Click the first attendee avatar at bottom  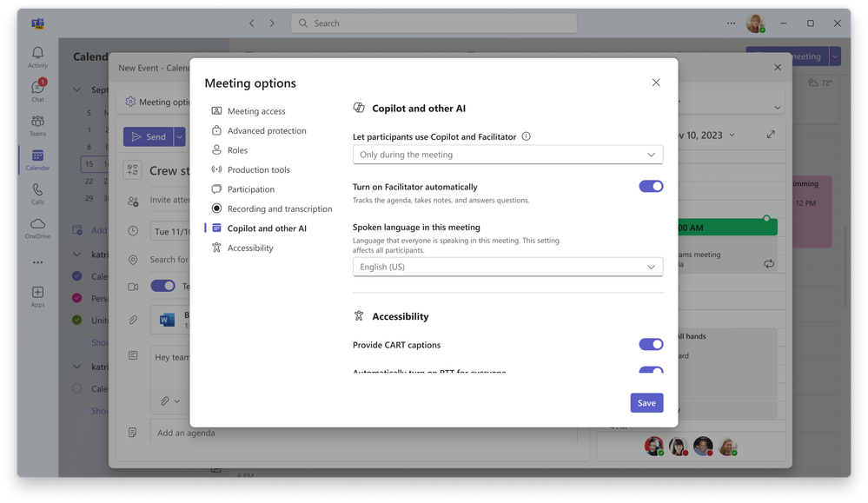(x=653, y=446)
